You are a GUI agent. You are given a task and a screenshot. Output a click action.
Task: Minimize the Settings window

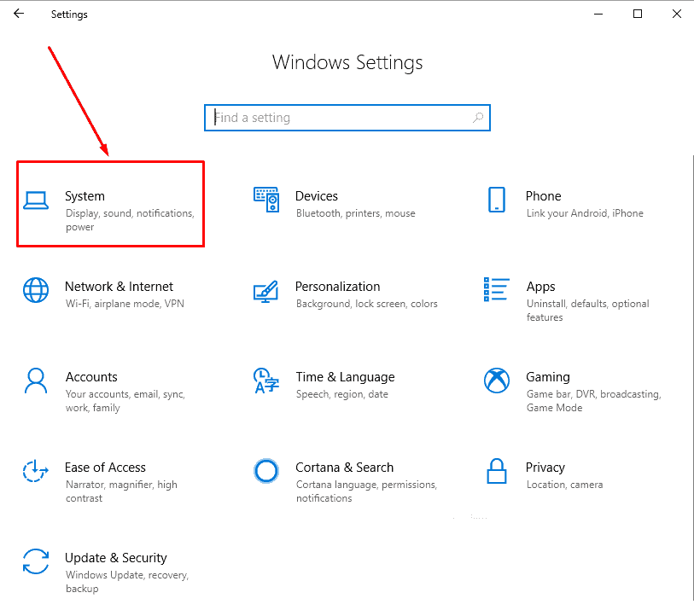pos(598,14)
